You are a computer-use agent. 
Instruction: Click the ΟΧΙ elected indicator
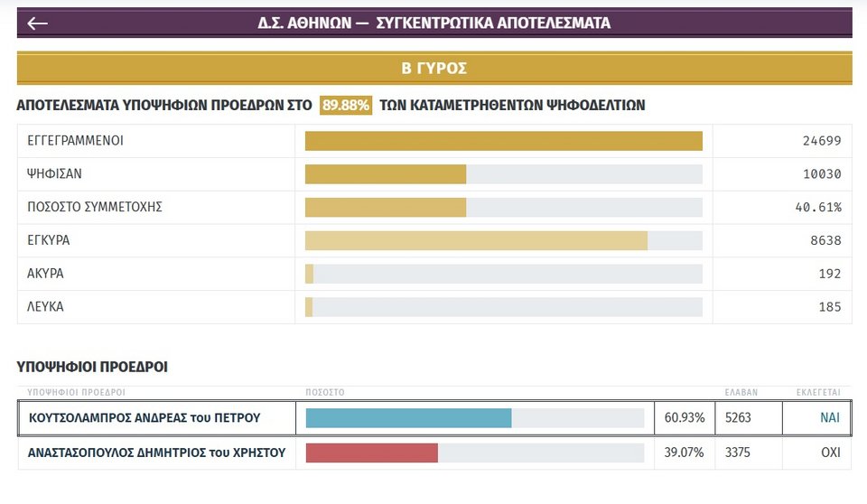point(830,453)
